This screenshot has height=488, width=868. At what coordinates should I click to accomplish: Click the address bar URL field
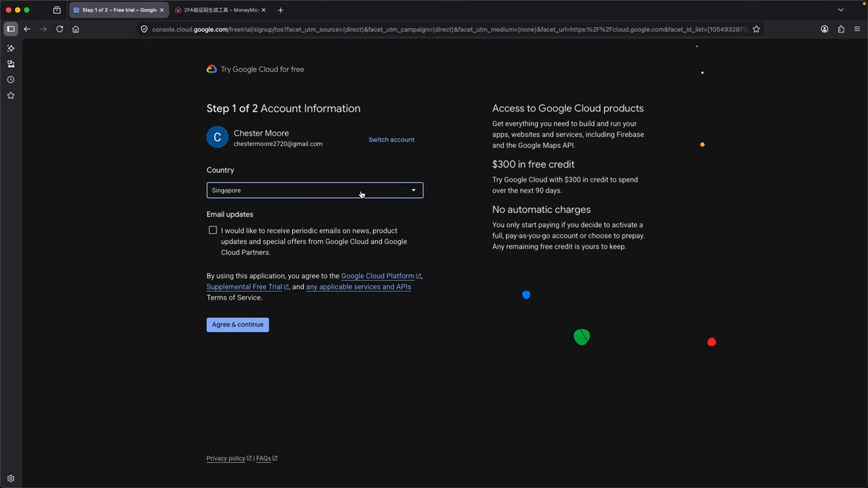(448, 29)
